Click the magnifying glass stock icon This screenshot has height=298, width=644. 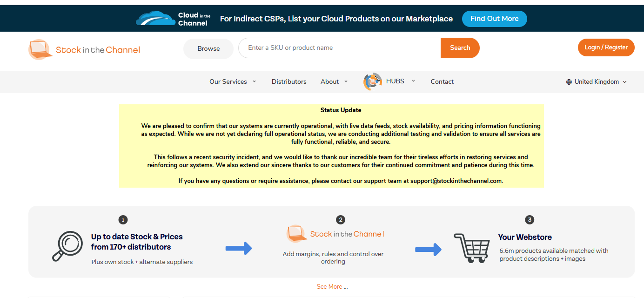[x=67, y=246]
